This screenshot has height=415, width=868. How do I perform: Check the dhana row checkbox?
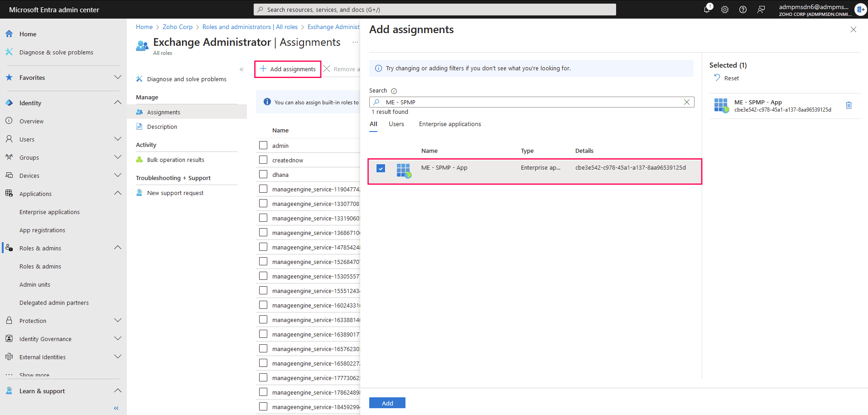263,174
